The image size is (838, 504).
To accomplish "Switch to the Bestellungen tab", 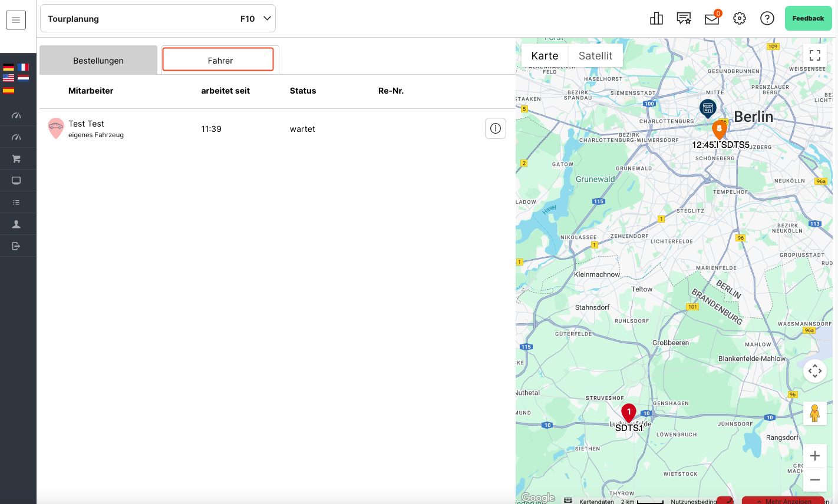I will coord(98,60).
